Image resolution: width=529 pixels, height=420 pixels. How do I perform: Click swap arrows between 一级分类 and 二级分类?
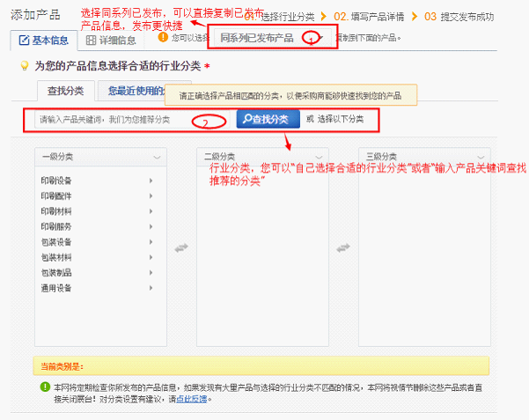click(181, 249)
